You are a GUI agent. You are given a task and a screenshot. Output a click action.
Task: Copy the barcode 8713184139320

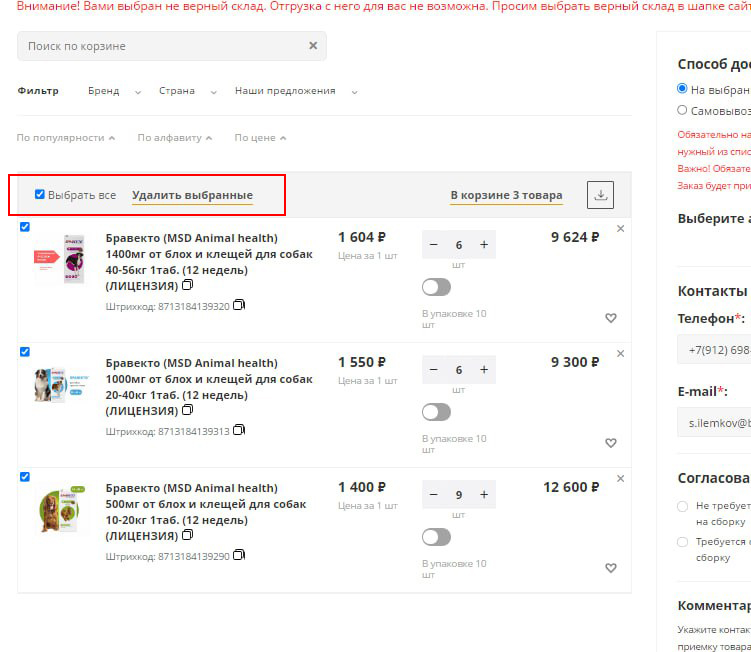pos(239,306)
